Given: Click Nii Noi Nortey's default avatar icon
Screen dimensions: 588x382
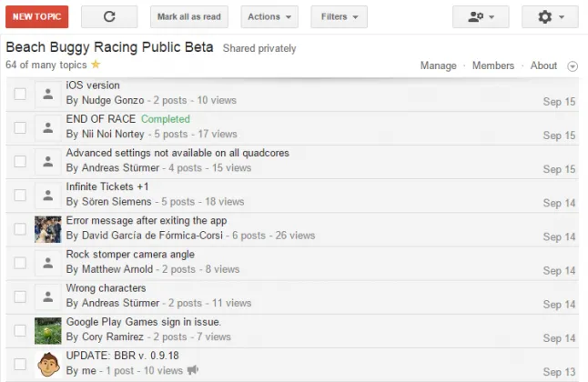Looking at the screenshot, I should click(48, 128).
